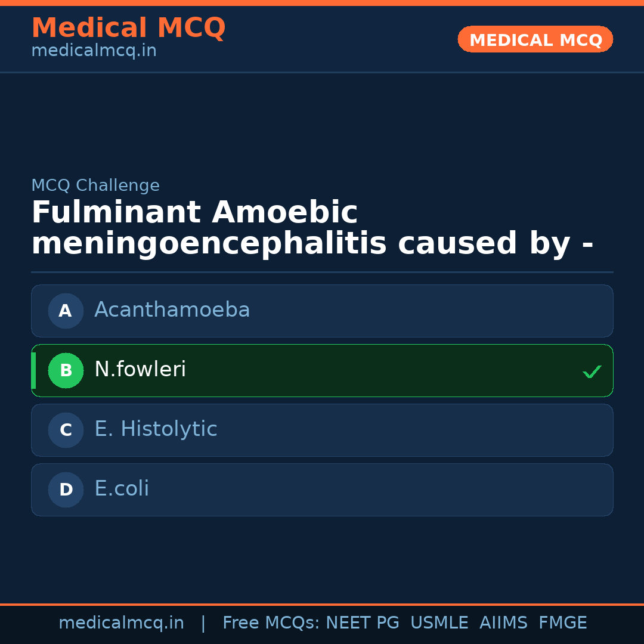Open the medicalmcq.in link under the title

pos(94,51)
